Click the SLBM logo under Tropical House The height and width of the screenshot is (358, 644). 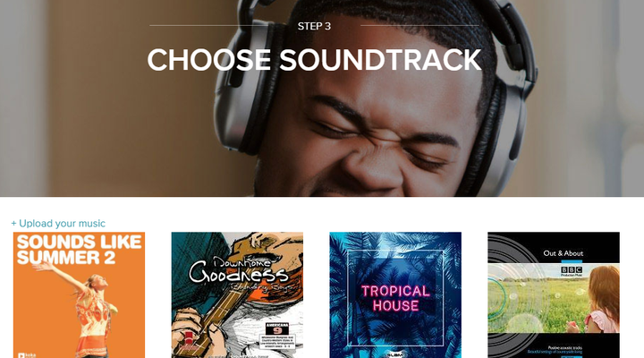point(395,354)
